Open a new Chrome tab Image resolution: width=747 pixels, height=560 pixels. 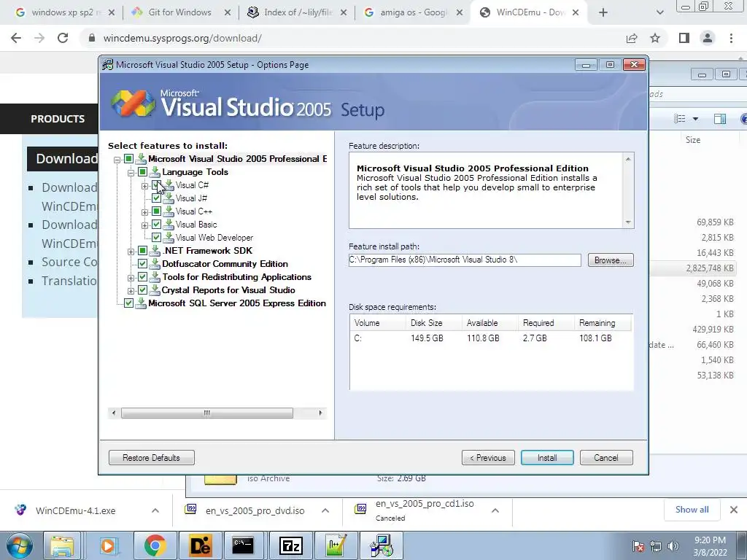[x=603, y=12]
